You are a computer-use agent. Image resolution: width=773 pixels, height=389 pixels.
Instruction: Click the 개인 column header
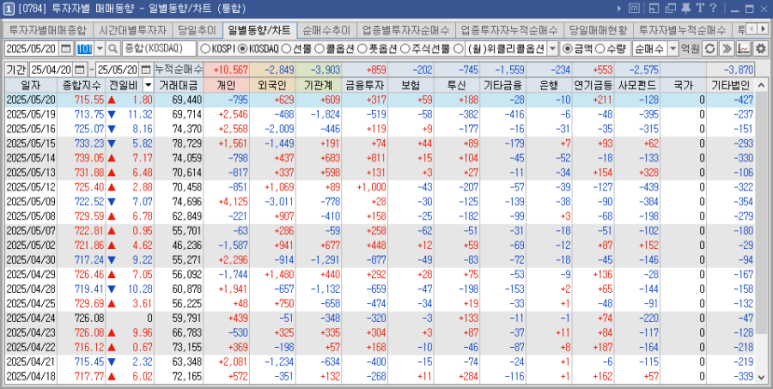(x=226, y=85)
